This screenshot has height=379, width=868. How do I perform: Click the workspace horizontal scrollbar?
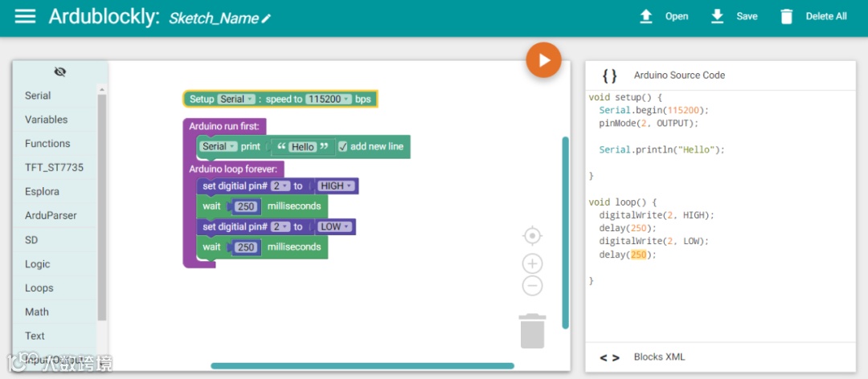pyautogui.click(x=362, y=365)
